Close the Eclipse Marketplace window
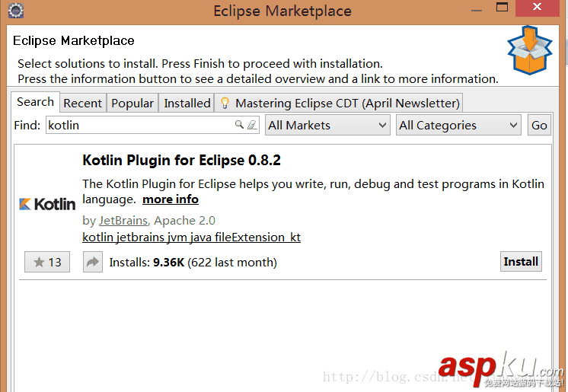568x392 pixels. click(x=538, y=8)
